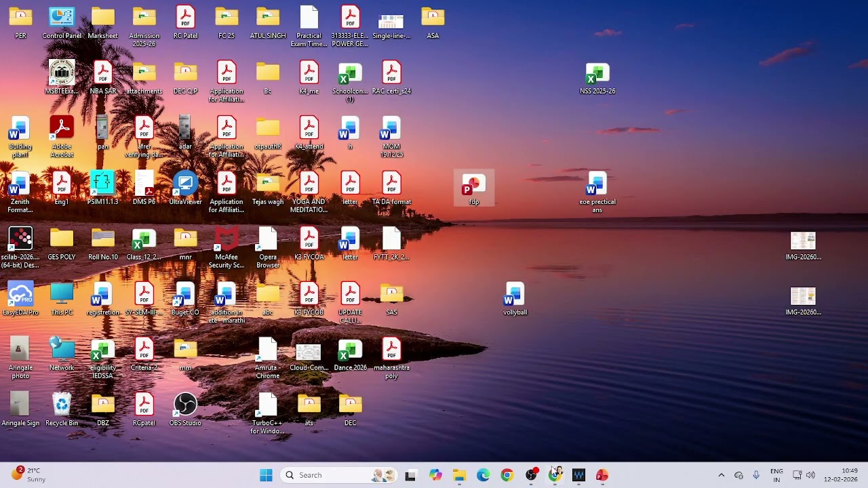Open the Control Panel desktop shortcut
This screenshot has width=868, height=488.
pyautogui.click(x=62, y=23)
